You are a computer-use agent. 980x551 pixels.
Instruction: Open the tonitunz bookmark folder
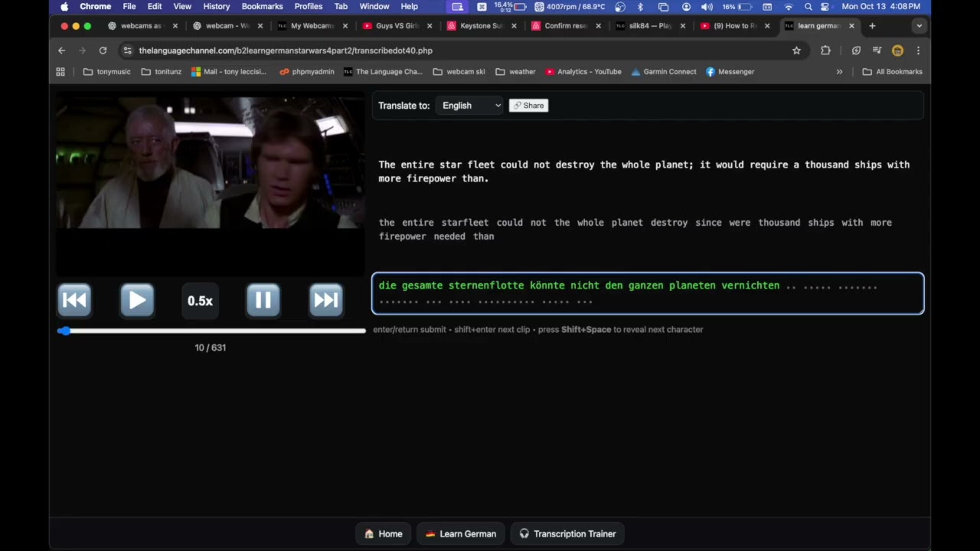pyautogui.click(x=162, y=72)
